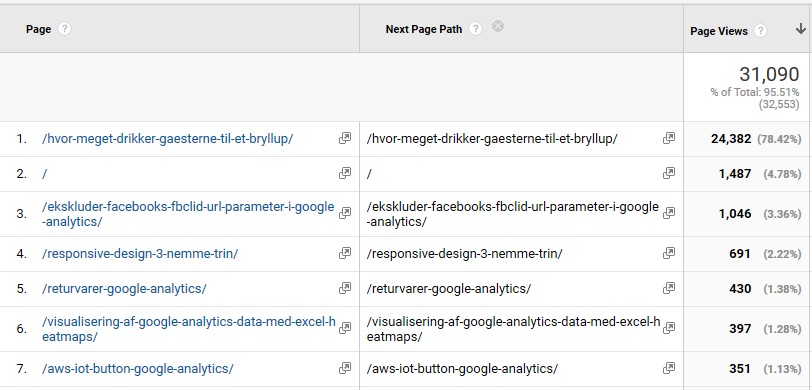Open the /ekskluder-facebooks-fbclid page link
This screenshot has width=812, height=390.
pyautogui.click(x=188, y=214)
